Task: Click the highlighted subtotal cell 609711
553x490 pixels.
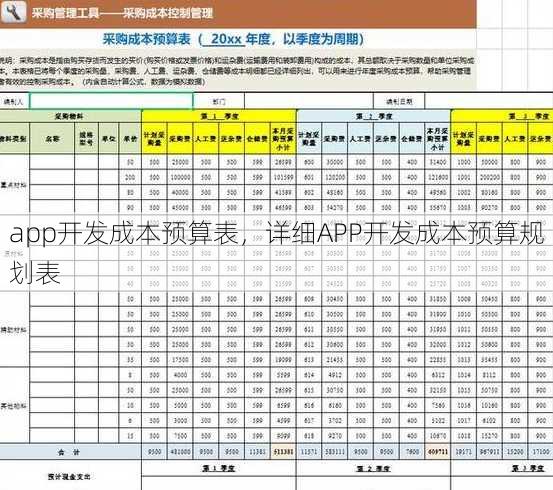Action: [x=438, y=452]
